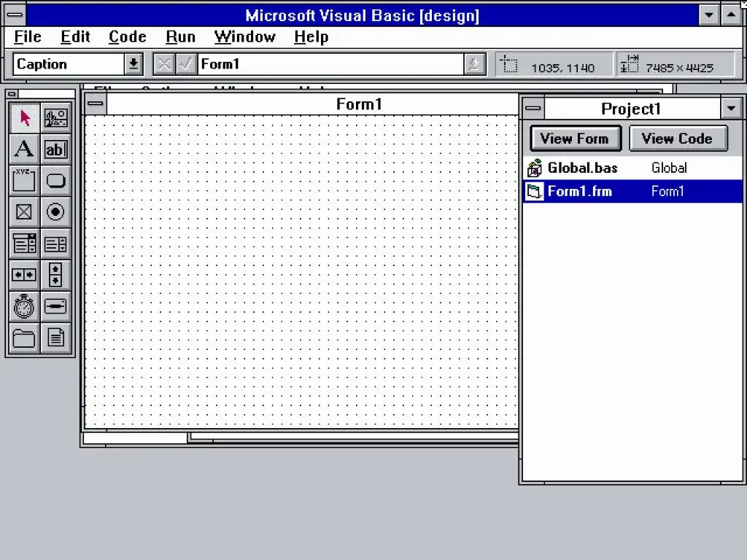Click the Caption property name field
The width and height of the screenshot is (747, 560).
(x=69, y=64)
